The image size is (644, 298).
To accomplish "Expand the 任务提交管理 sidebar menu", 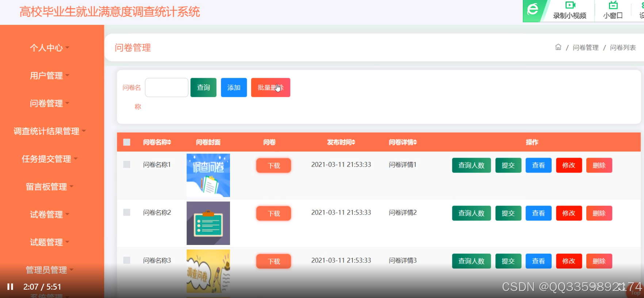I will (x=50, y=159).
